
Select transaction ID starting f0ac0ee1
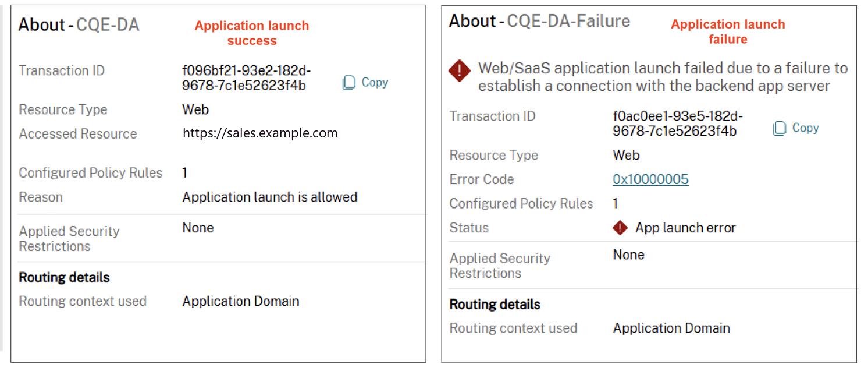677,123
